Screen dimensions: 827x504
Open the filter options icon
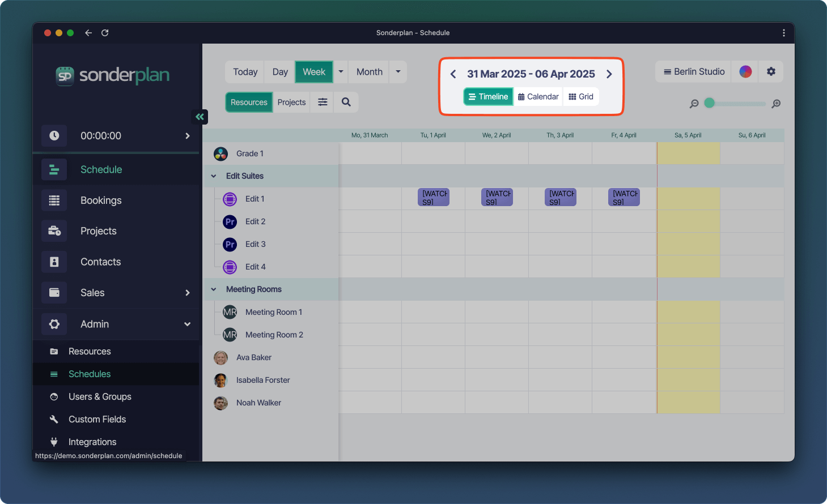(321, 102)
